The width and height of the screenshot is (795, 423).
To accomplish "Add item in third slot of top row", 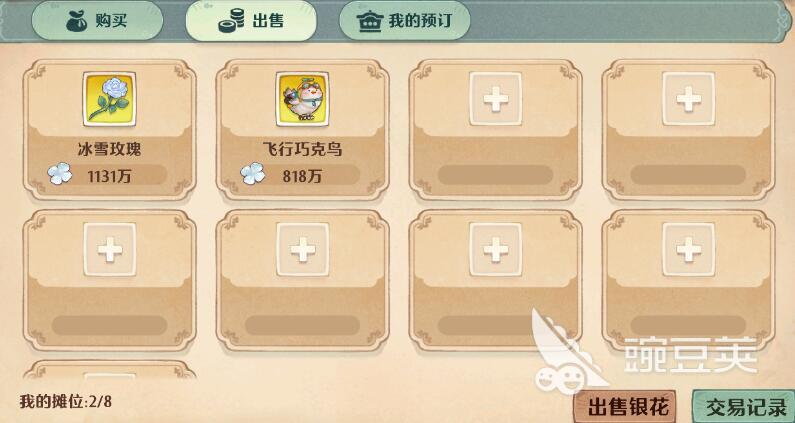I will point(495,99).
